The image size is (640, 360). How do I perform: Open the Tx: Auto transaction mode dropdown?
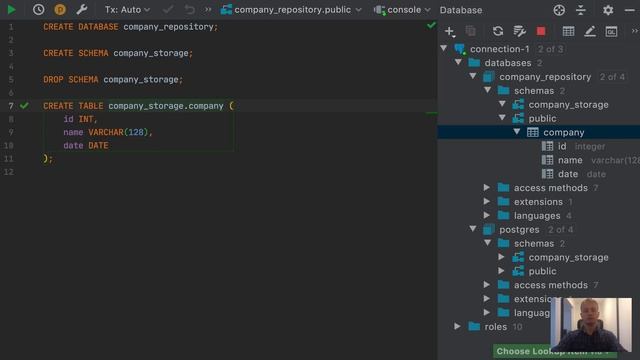pos(127,9)
